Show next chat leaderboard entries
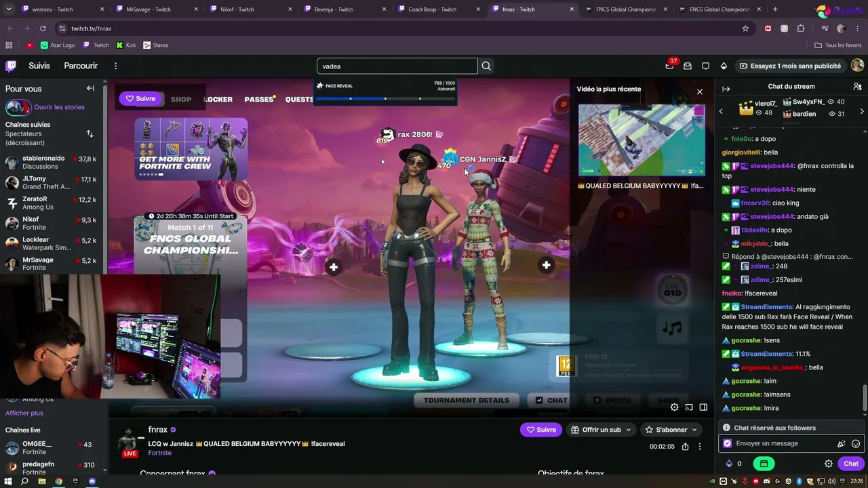868x488 pixels. pyautogui.click(x=862, y=111)
